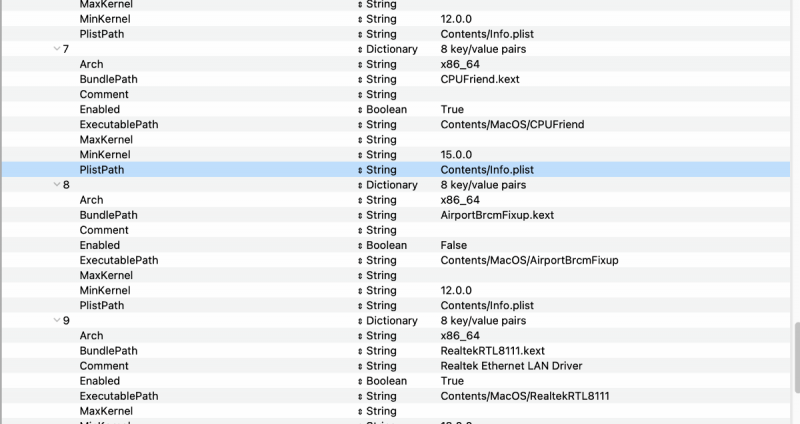Click the MinKernel value 15.0.0
800x424 pixels.
456,155
